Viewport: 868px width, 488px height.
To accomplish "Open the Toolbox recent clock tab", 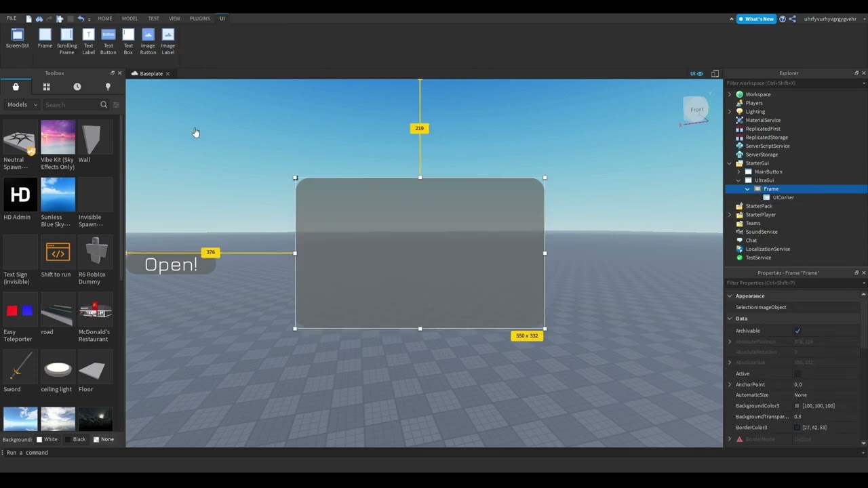I will pos(77,87).
